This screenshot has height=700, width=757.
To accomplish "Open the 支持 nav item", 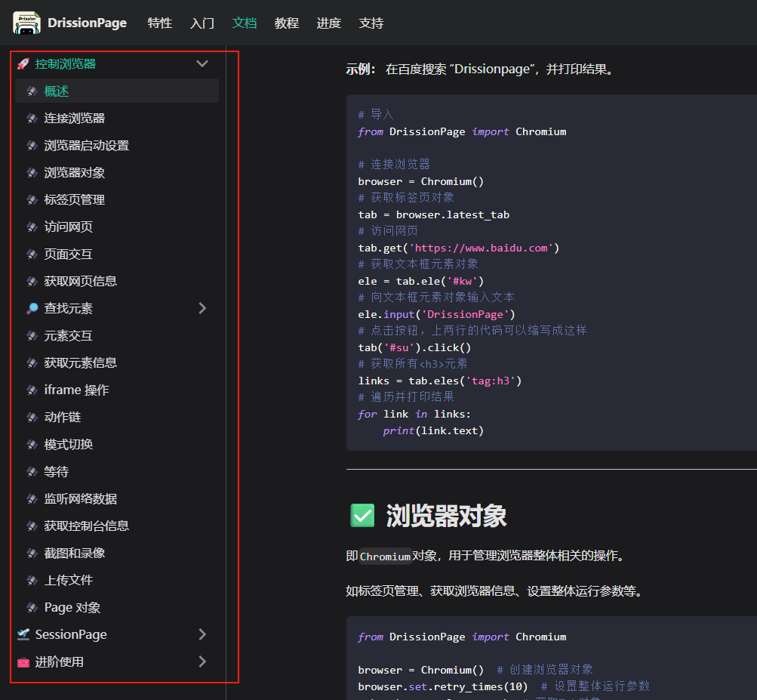I will tap(371, 23).
